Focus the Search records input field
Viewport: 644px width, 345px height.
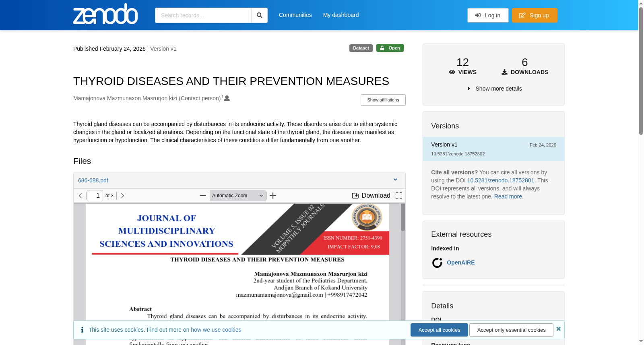203,15
